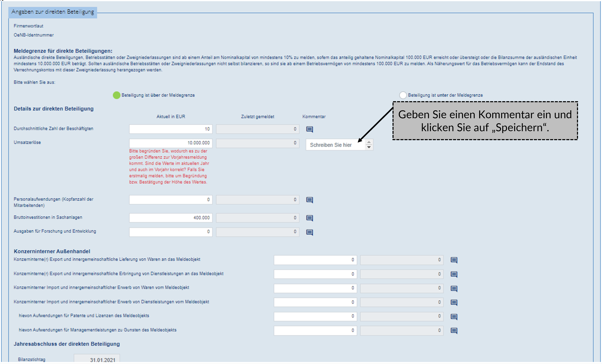Select the 'Angaben zur direkten Beteiligung' tab header
The image size is (602, 364).
(x=53, y=12)
